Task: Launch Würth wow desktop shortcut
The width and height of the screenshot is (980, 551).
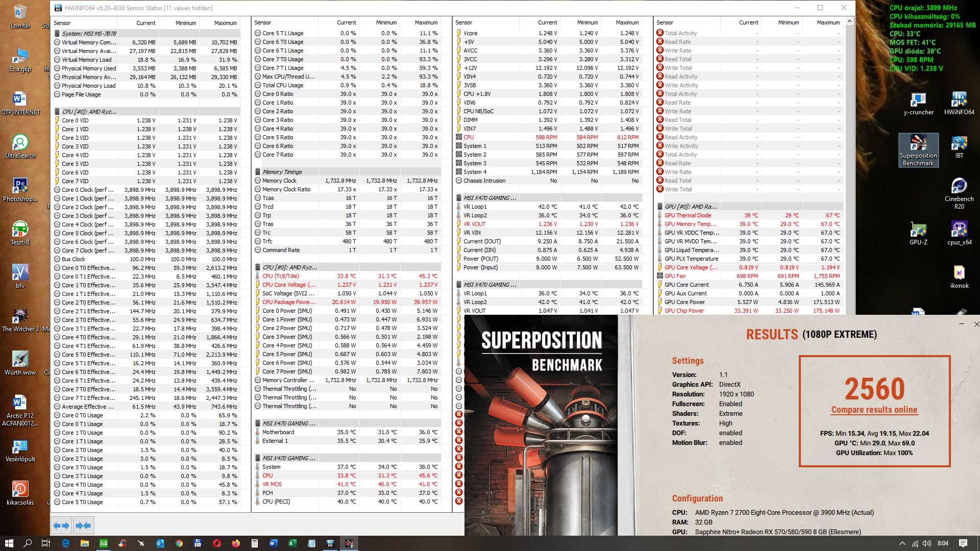Action: 20,364
